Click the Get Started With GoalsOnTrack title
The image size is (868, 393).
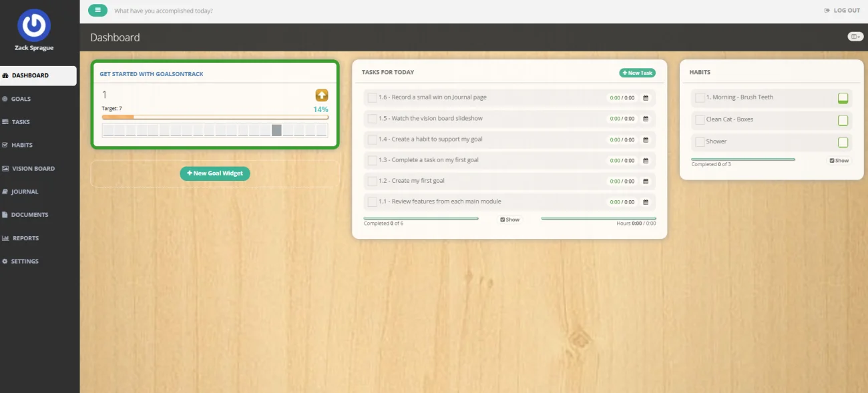click(x=152, y=74)
